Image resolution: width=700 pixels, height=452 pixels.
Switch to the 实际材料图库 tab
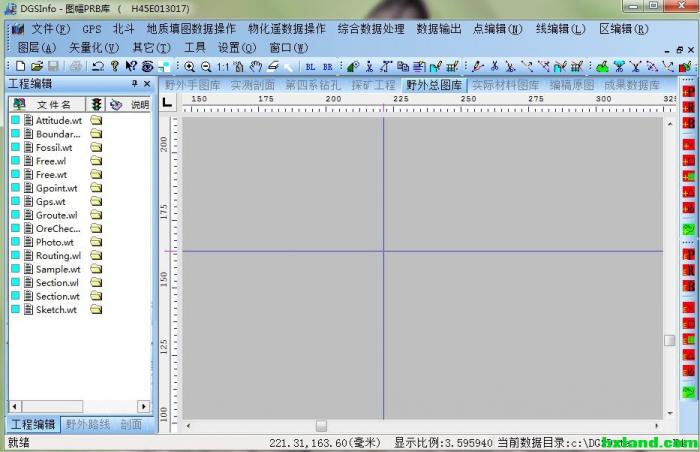click(x=505, y=85)
